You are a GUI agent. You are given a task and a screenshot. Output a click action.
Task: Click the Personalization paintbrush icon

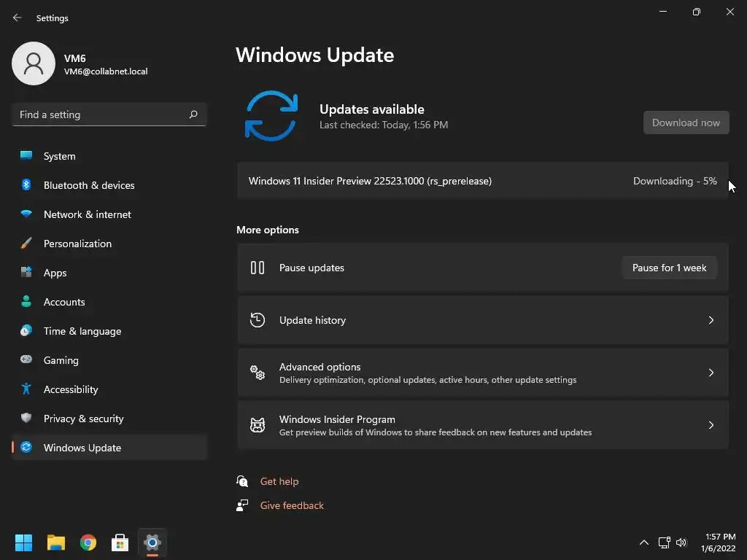click(26, 244)
